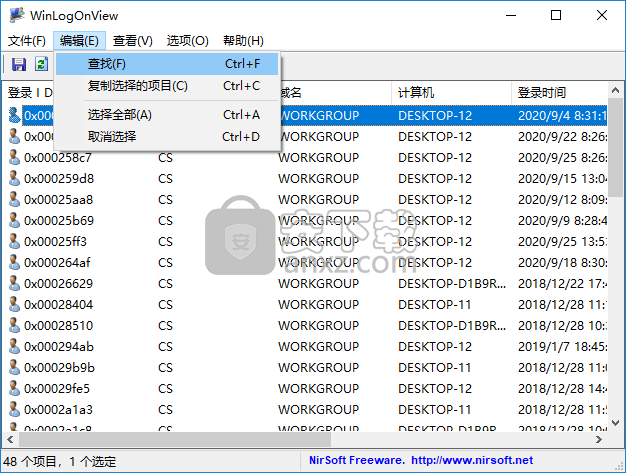Click user icon of row 0x000264af
Screen dimensions: 626x473
pos(14,263)
